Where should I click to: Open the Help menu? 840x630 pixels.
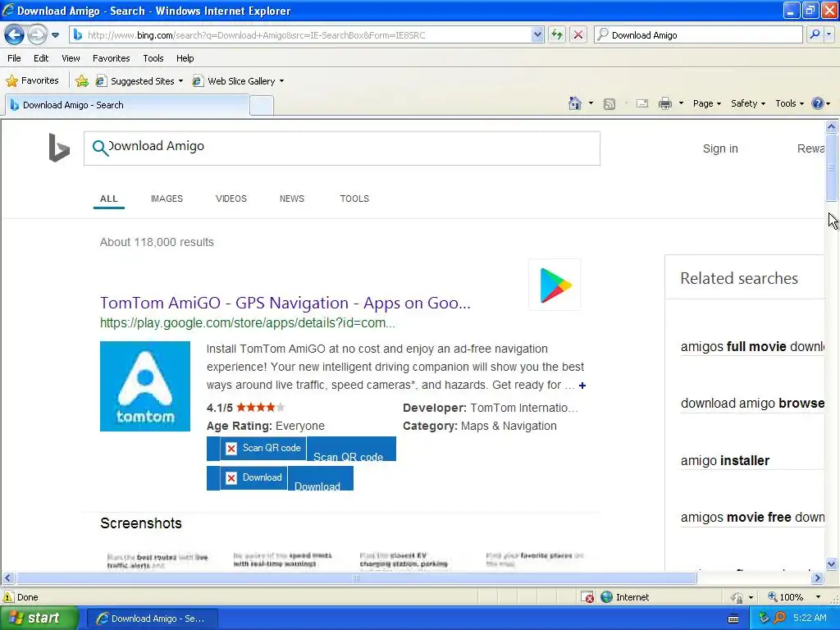pos(185,58)
